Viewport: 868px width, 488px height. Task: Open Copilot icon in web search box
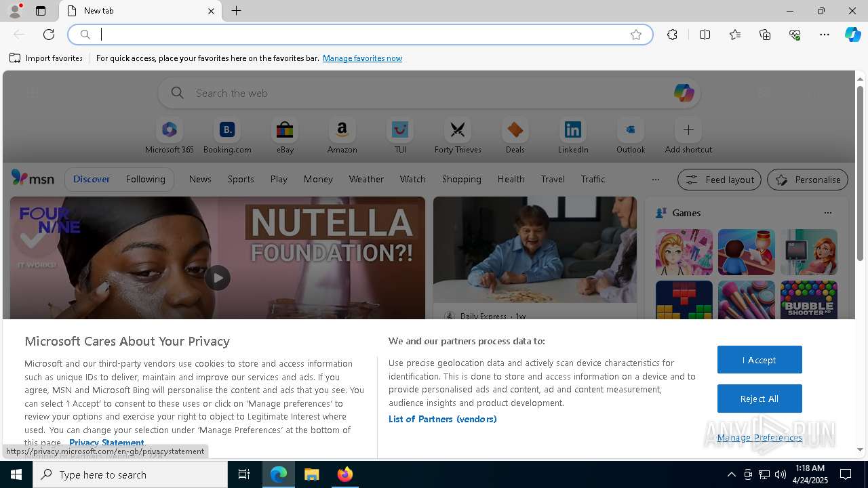(x=684, y=93)
